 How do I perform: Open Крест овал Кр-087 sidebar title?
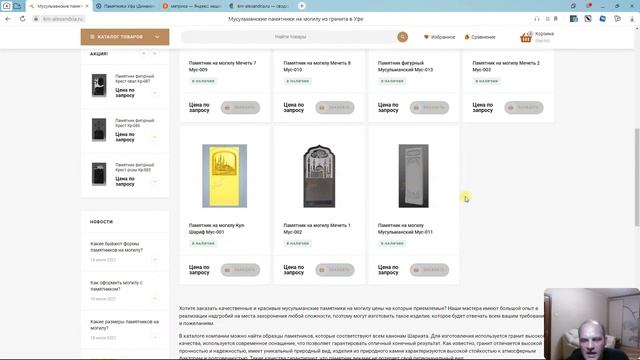click(x=135, y=79)
